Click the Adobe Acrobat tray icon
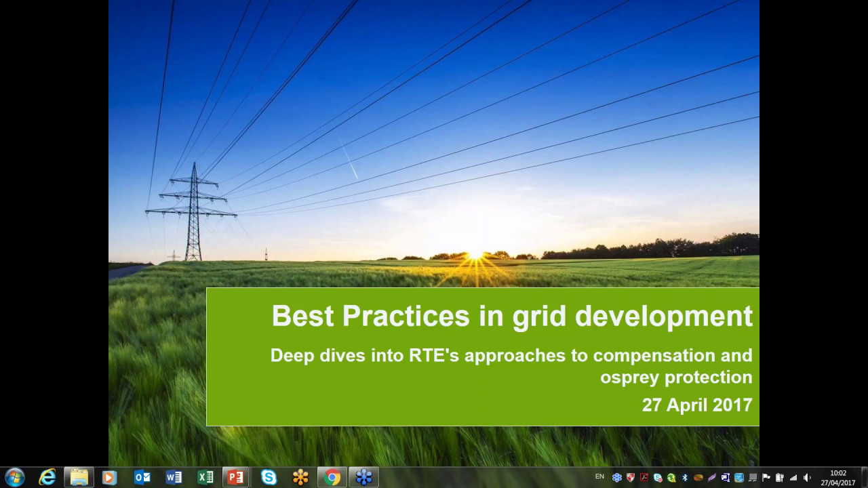The height and width of the screenshot is (488, 868). tap(644, 478)
